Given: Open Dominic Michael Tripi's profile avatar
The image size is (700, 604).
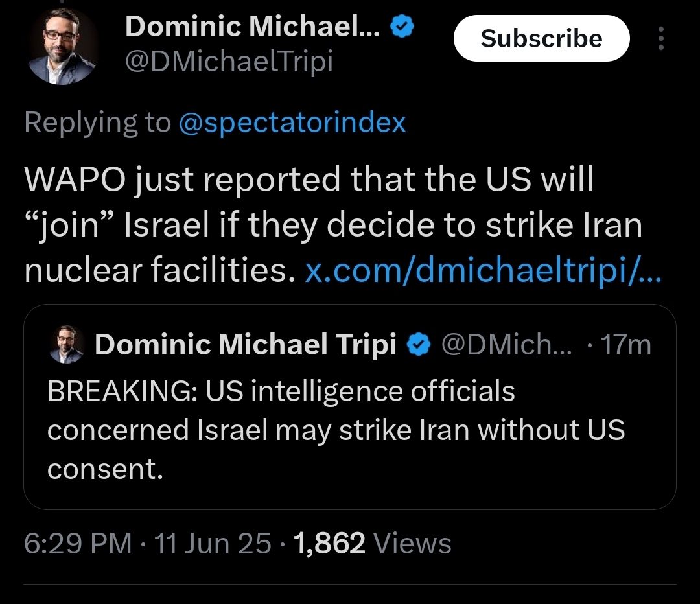Looking at the screenshot, I should point(62,47).
